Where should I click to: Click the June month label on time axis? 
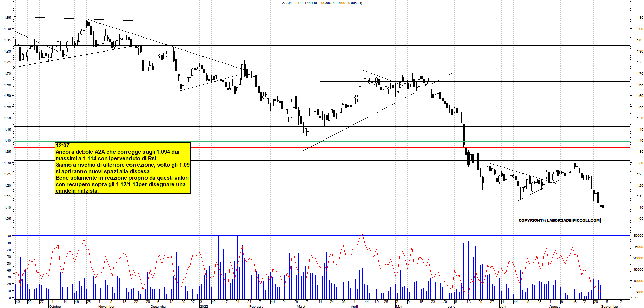[x=451, y=306]
